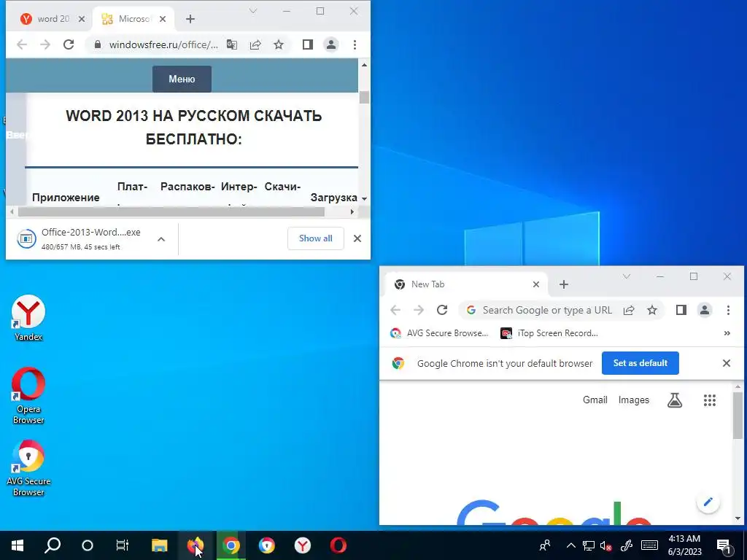This screenshot has width=747, height=560.
Task: Open the three-dot menu in the windowsfree.ru window
Action: (355, 44)
